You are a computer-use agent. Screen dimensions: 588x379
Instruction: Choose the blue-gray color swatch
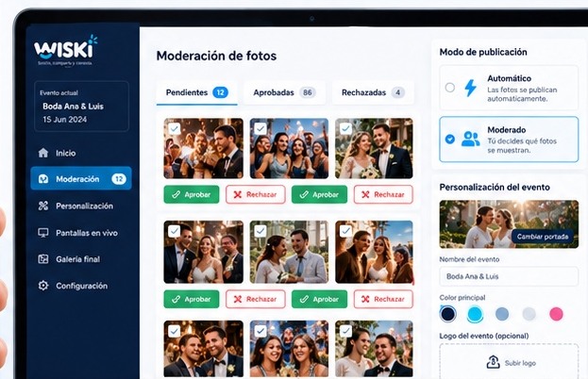(502, 314)
